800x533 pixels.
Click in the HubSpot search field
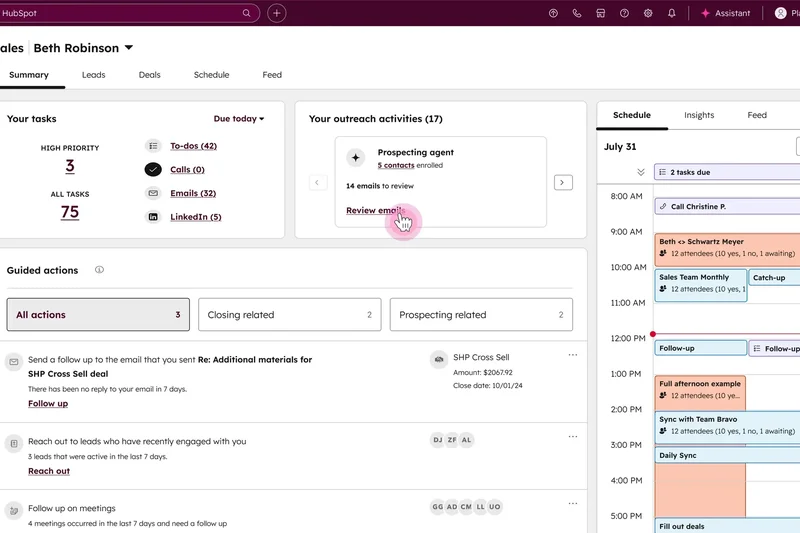coord(120,14)
